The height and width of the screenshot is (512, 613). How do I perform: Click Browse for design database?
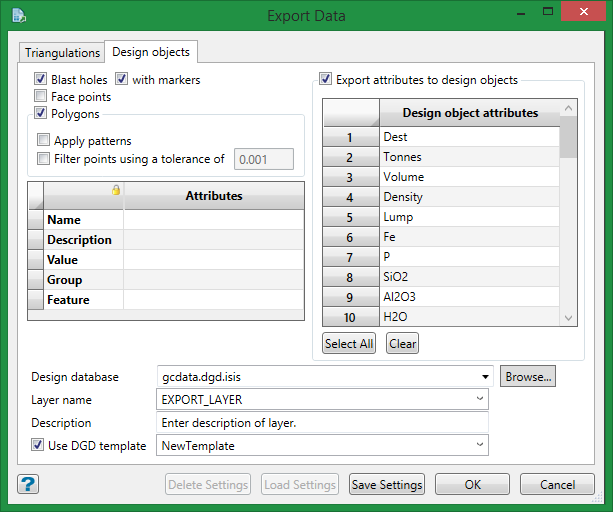point(527,377)
